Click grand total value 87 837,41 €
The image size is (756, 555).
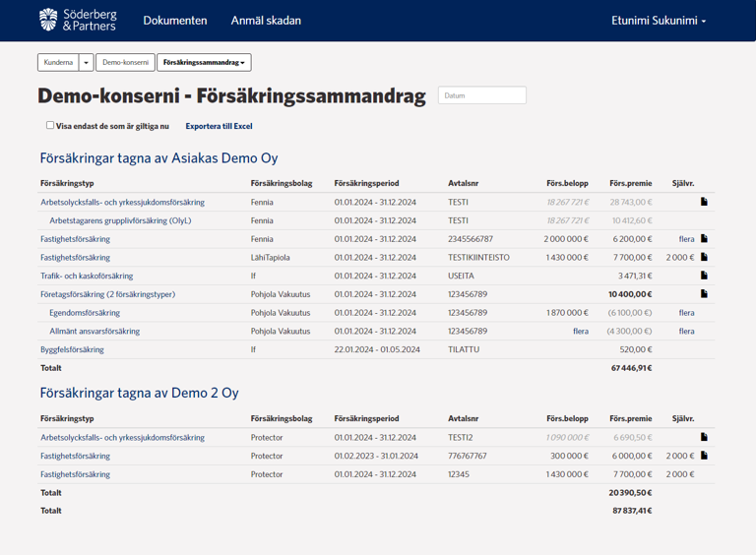coord(632,511)
